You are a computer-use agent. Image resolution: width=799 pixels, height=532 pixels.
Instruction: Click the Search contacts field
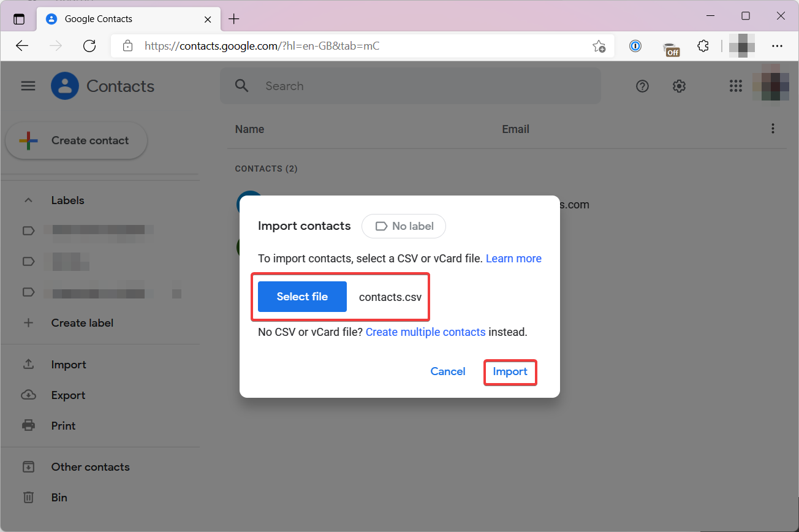coord(411,86)
